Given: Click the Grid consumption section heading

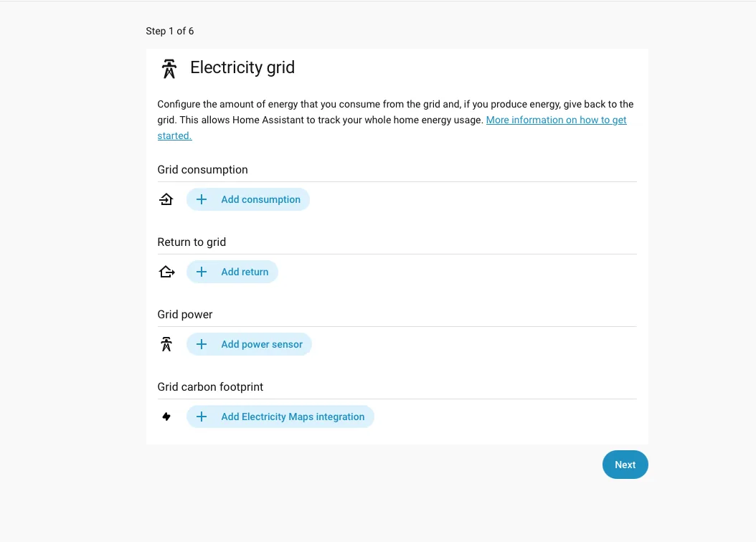Looking at the screenshot, I should [202, 169].
